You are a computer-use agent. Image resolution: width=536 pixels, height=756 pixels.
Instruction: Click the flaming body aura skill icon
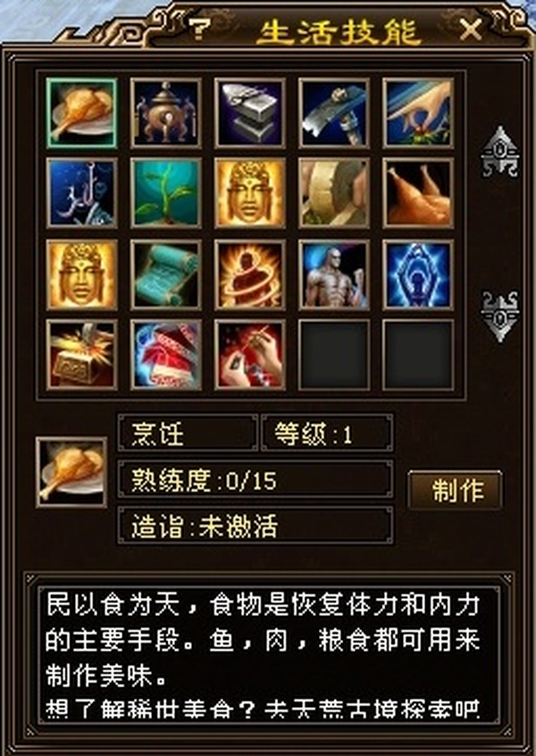point(250,275)
